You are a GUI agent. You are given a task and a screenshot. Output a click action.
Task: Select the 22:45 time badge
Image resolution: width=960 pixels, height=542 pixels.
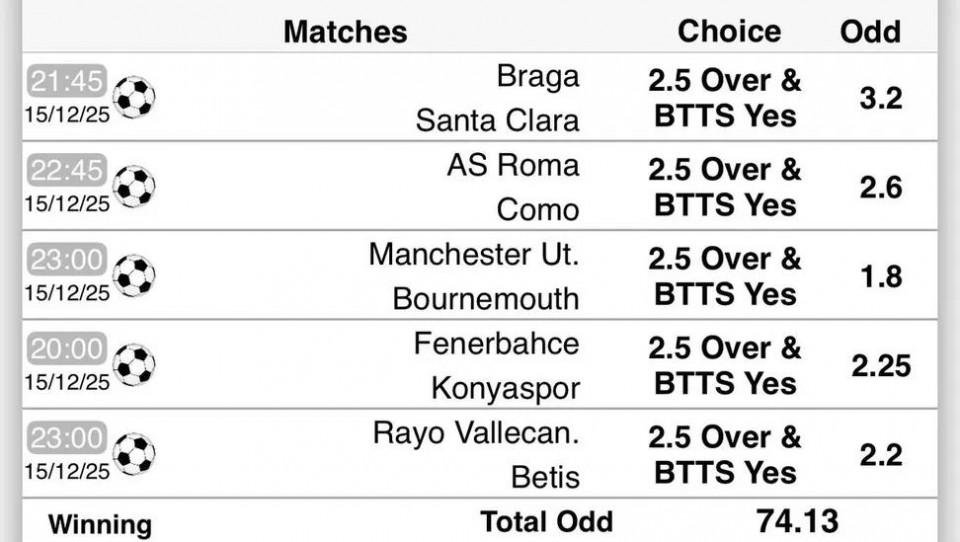coord(66,171)
